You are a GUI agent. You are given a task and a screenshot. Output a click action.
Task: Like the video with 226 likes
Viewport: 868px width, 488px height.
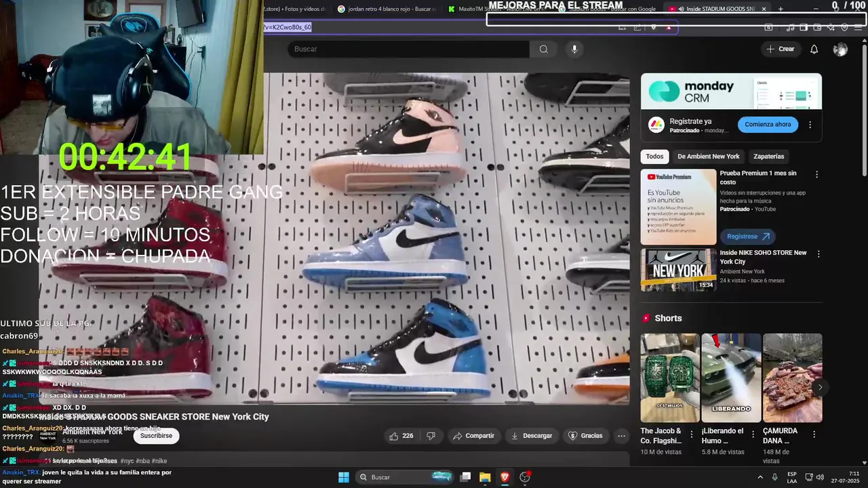coord(401,436)
